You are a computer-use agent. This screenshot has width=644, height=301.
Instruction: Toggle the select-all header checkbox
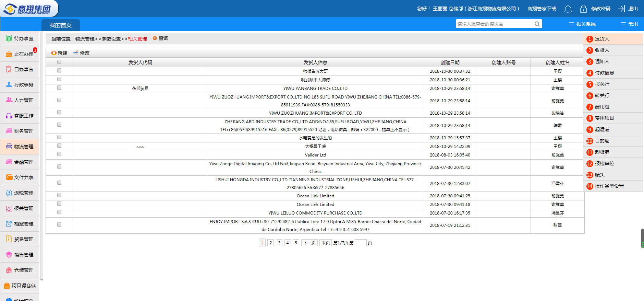pyautogui.click(x=59, y=62)
